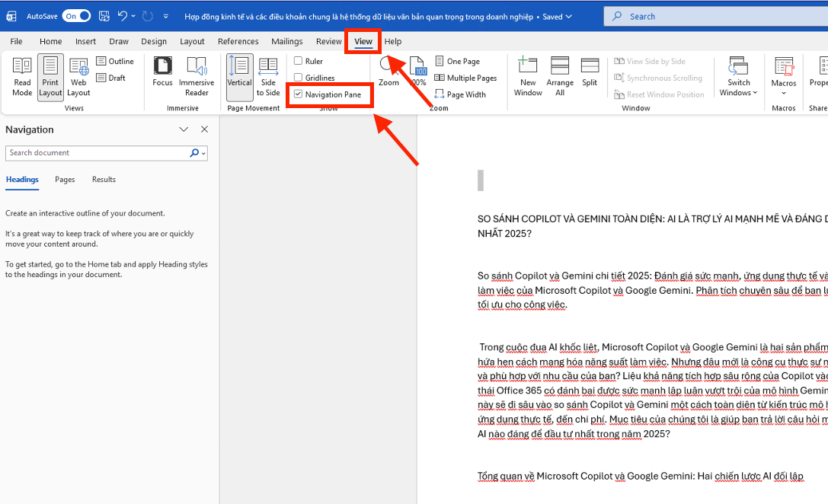Open the Macros dropdown arrow
This screenshot has height=504, width=828.
tap(783, 94)
